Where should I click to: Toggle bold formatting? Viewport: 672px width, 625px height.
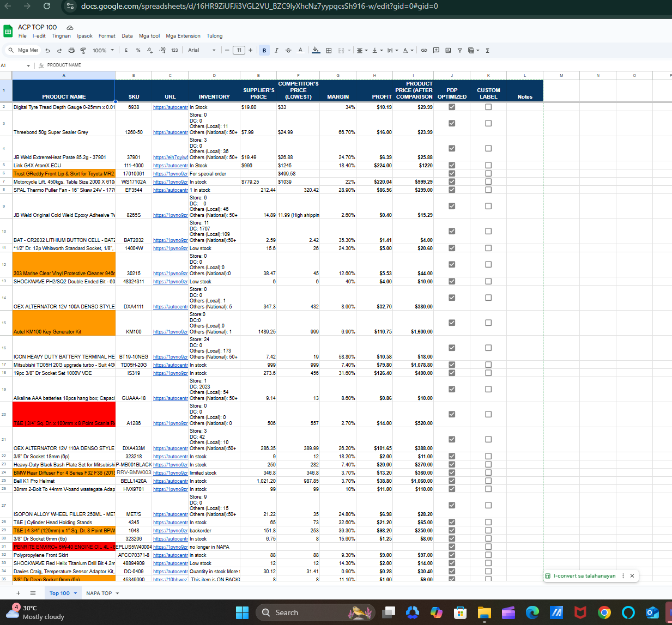click(x=264, y=50)
